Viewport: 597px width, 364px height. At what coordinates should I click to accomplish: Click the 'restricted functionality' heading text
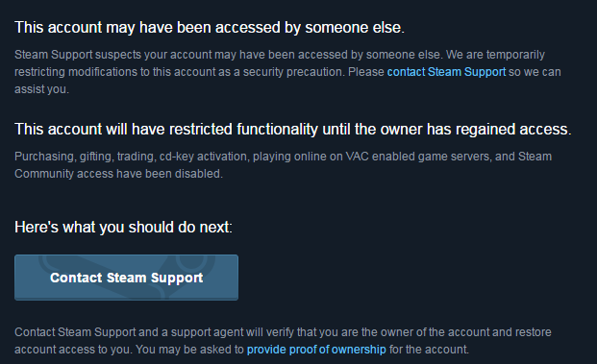click(243, 130)
